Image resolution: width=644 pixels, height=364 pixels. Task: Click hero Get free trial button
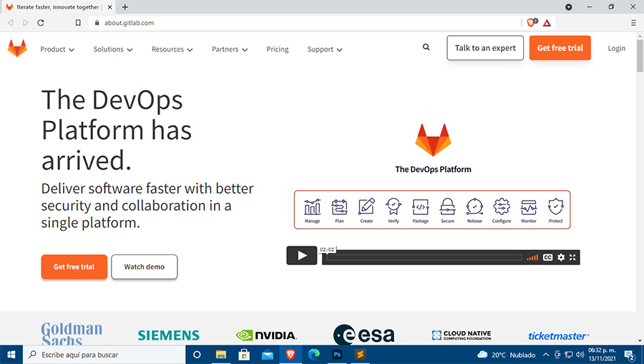tap(74, 267)
